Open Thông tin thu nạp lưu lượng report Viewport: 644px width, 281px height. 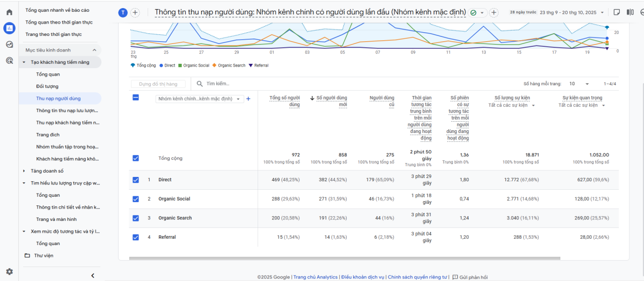click(x=67, y=110)
